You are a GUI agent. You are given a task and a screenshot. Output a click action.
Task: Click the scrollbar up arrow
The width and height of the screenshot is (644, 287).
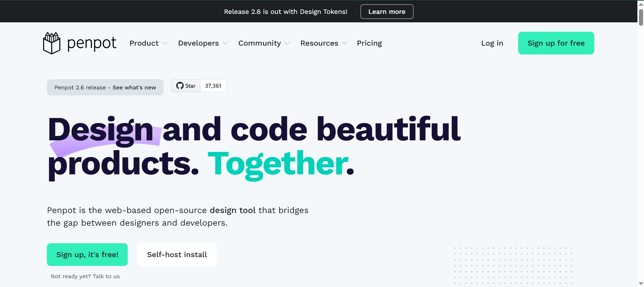pyautogui.click(x=641, y=4)
